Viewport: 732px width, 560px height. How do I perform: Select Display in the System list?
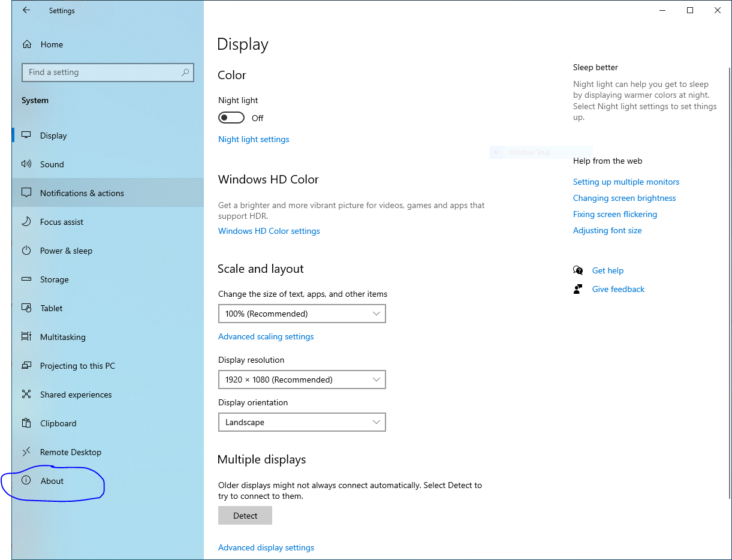(108, 136)
